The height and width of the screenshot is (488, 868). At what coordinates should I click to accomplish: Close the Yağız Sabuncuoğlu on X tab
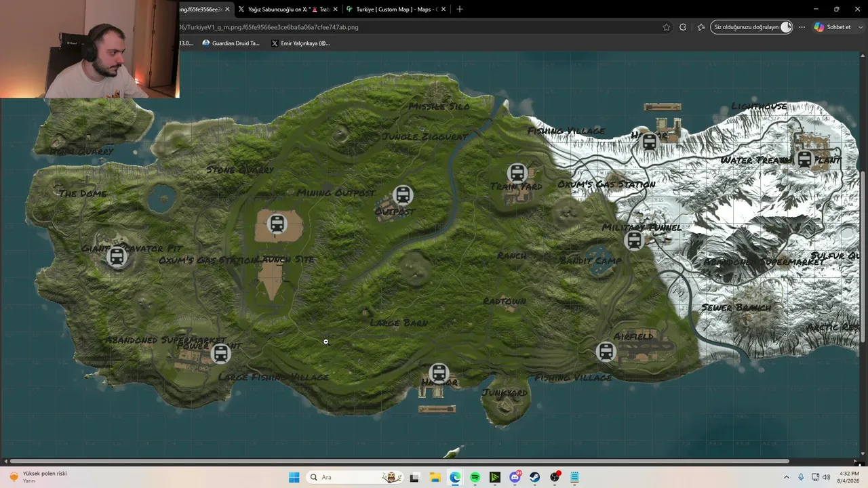point(334,9)
